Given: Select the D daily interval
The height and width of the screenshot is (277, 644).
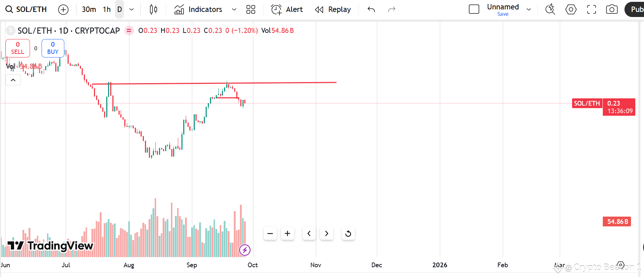Looking at the screenshot, I should click(x=120, y=10).
